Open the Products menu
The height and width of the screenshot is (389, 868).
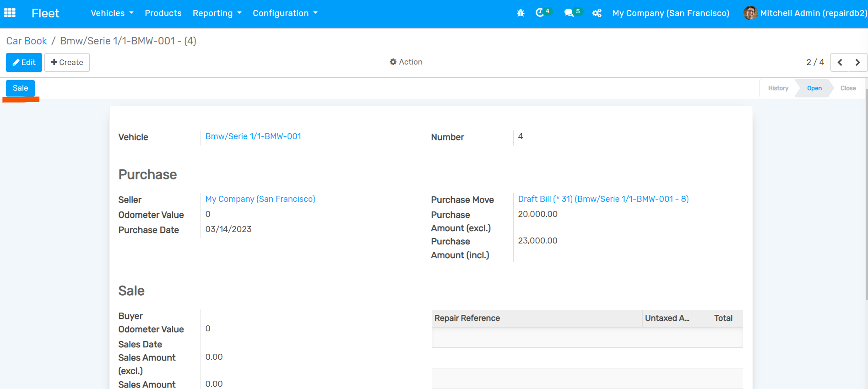click(163, 13)
